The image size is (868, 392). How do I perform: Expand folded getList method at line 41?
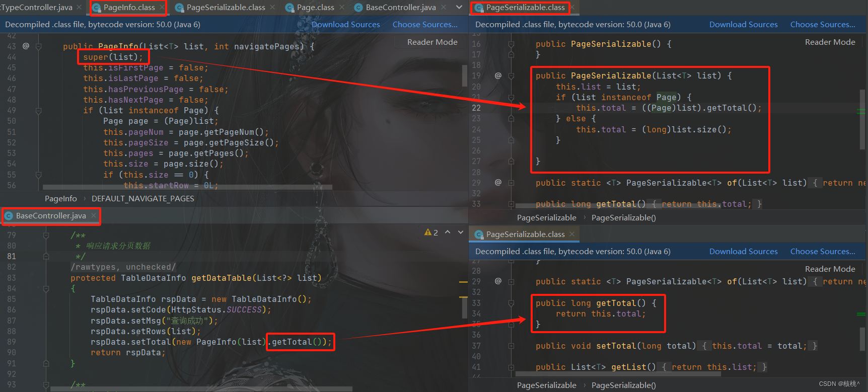[511, 367]
